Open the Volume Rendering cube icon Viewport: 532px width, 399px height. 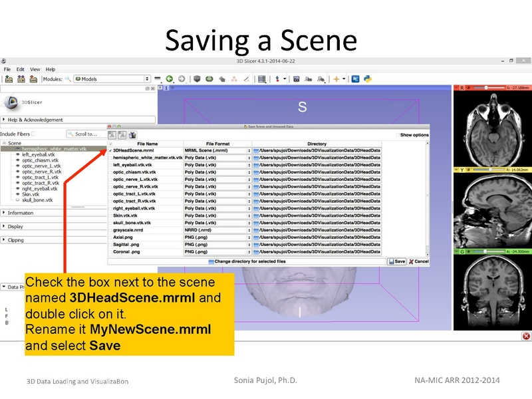[197, 78]
